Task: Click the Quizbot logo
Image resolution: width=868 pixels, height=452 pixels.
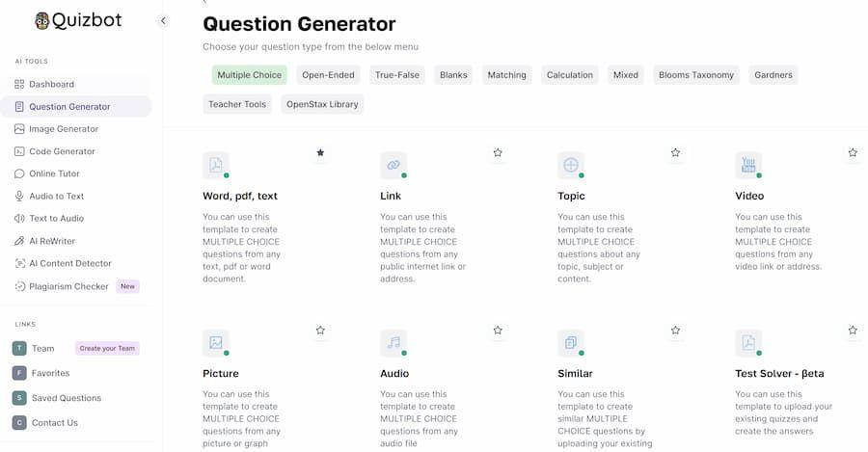Action: pyautogui.click(x=78, y=21)
